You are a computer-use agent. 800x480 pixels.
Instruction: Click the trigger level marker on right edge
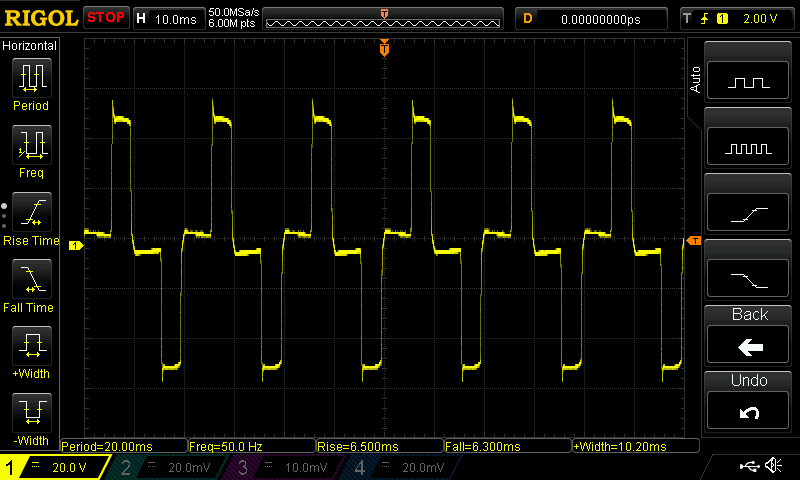tap(694, 240)
